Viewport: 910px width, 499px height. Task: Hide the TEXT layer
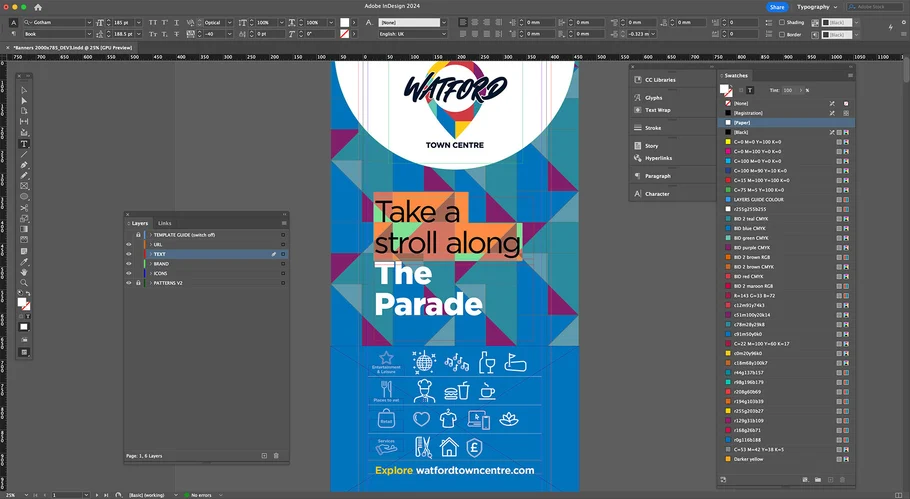(129, 254)
